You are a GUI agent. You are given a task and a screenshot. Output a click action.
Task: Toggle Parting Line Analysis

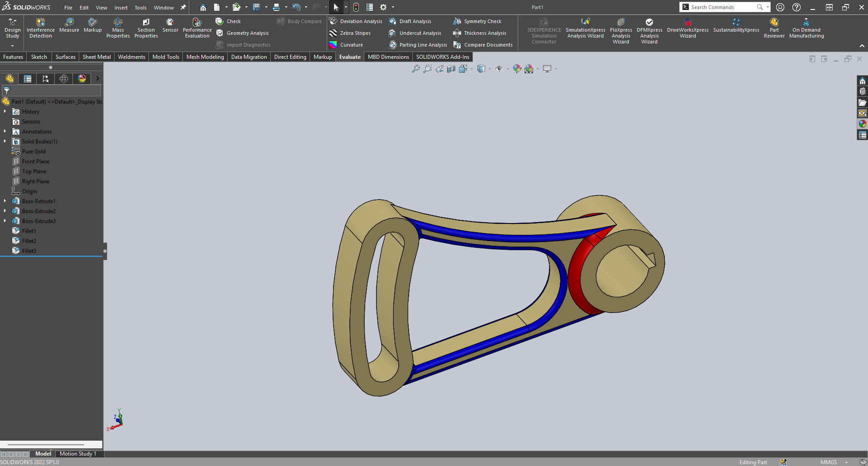coord(418,45)
